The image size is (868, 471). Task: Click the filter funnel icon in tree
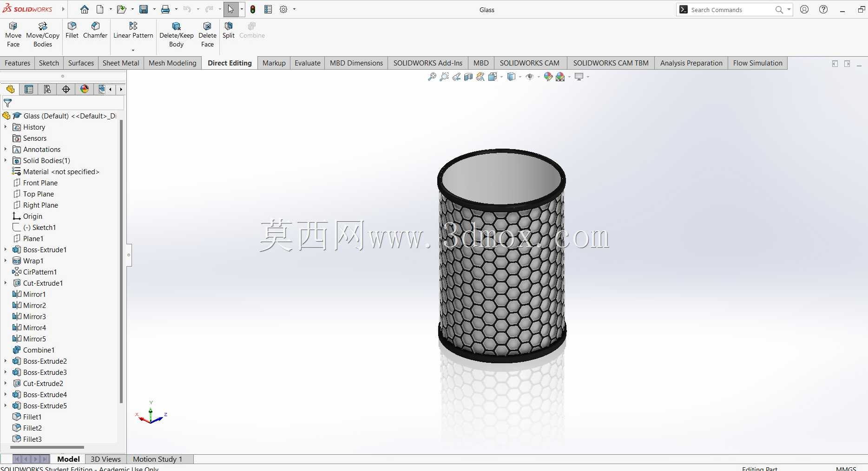point(8,103)
